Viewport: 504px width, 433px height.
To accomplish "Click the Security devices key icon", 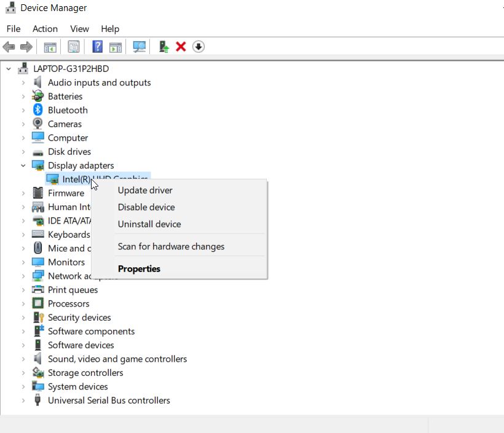I will [x=39, y=317].
